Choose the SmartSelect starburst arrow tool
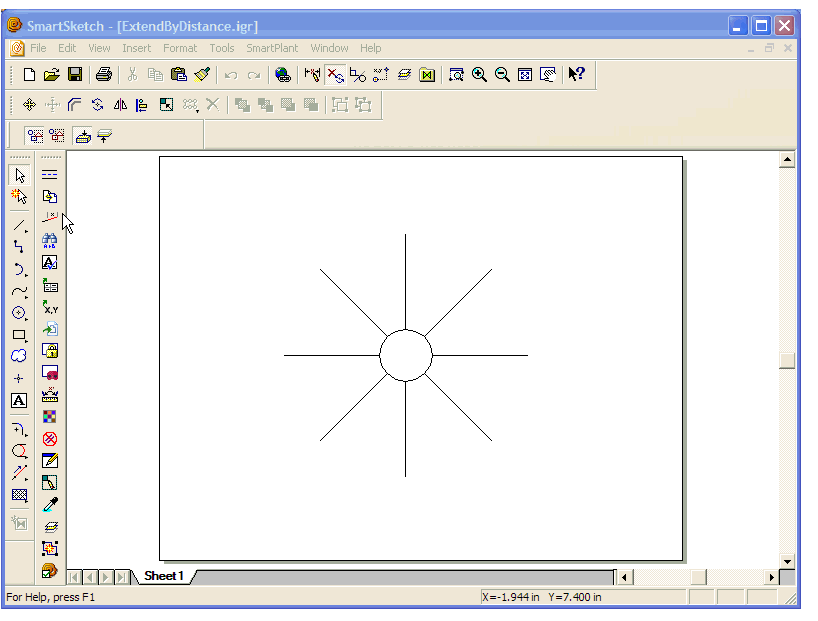 click(19, 197)
